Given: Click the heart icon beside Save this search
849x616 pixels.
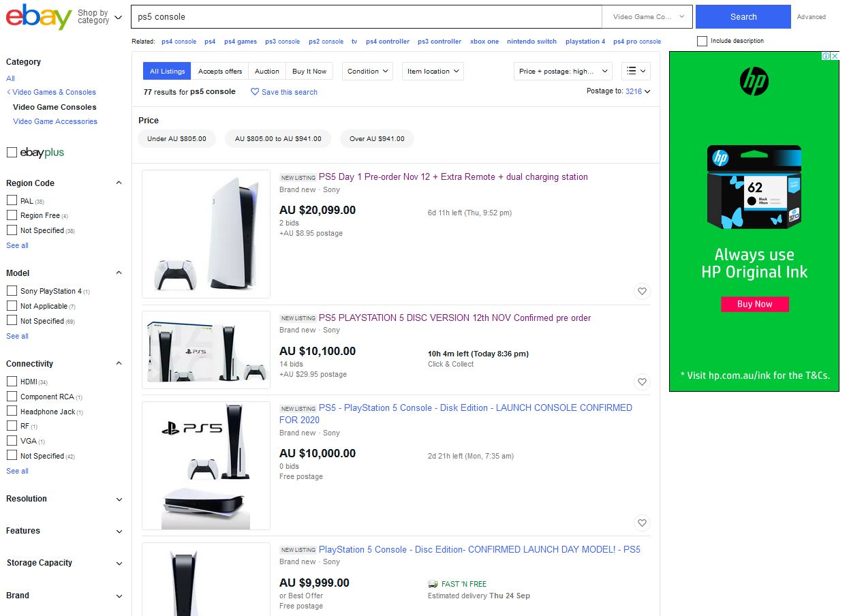Looking at the screenshot, I should pyautogui.click(x=255, y=92).
